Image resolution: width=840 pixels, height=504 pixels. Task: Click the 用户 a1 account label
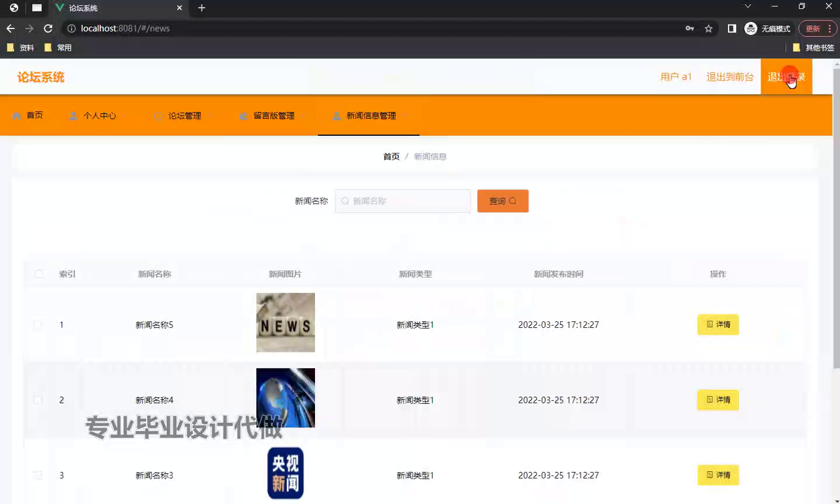coord(675,77)
